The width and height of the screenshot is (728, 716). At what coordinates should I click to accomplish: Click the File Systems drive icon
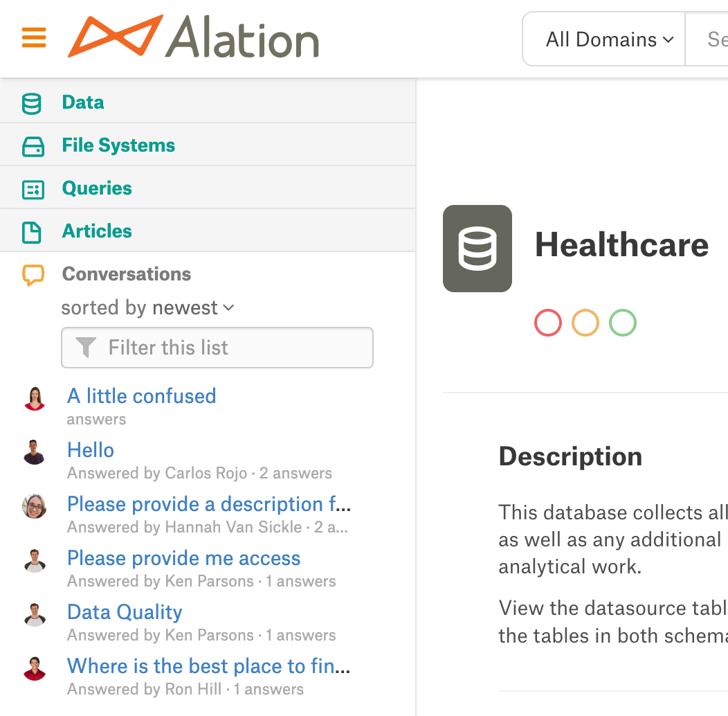[x=33, y=146]
